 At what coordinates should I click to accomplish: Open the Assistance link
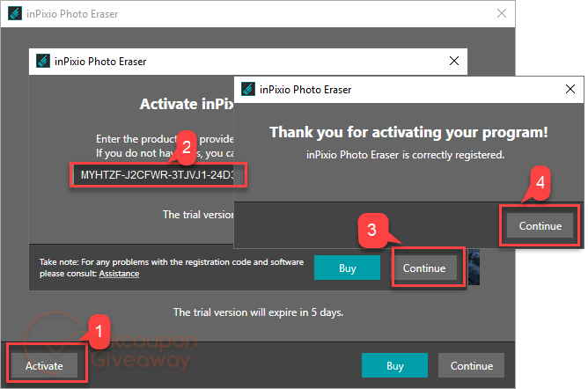119,274
